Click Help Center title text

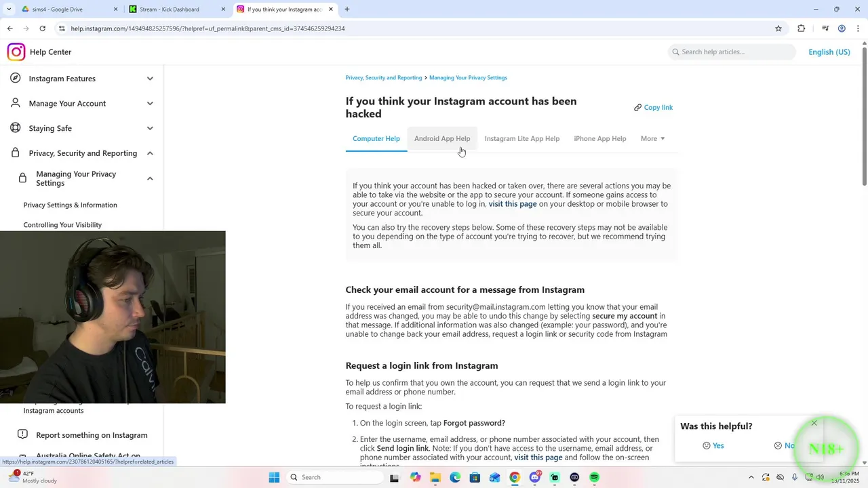[x=50, y=52]
